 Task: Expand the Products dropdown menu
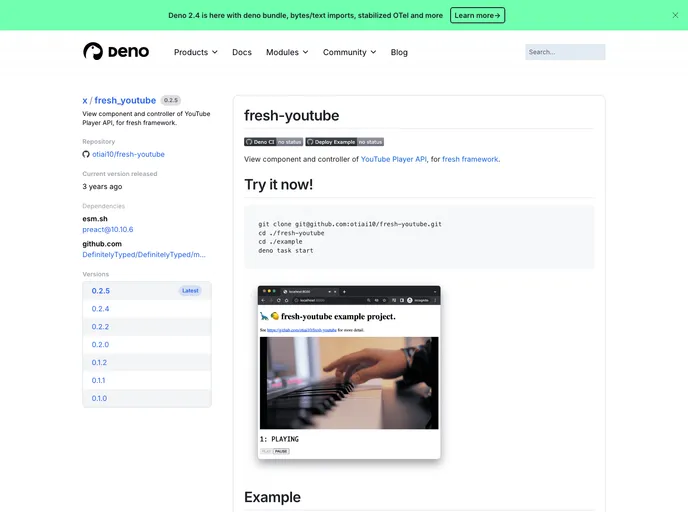[x=196, y=52]
